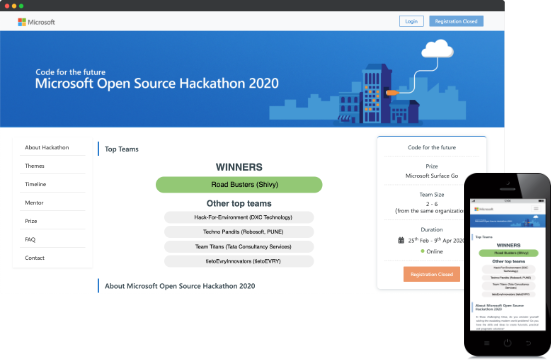The image size is (551, 360).
Task: Click the Code for the future card title
Action: [x=432, y=147]
